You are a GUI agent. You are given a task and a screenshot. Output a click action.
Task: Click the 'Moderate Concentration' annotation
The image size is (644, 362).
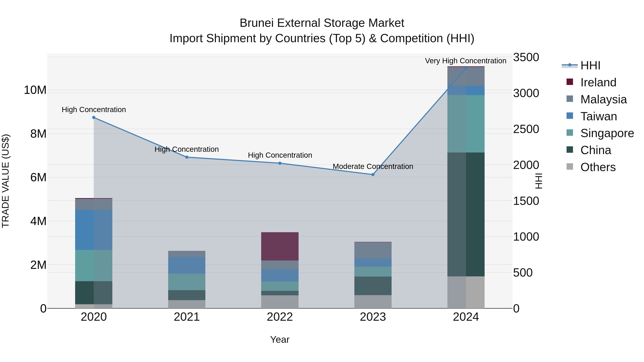[373, 166]
